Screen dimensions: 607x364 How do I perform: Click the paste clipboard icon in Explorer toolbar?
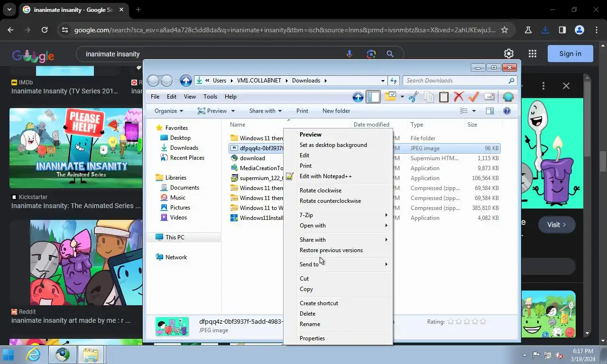(444, 97)
